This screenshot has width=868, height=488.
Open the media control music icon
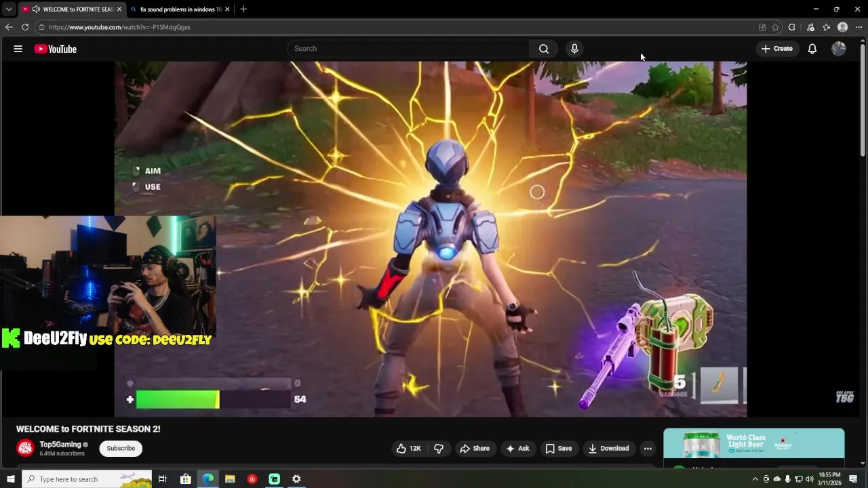(810, 27)
